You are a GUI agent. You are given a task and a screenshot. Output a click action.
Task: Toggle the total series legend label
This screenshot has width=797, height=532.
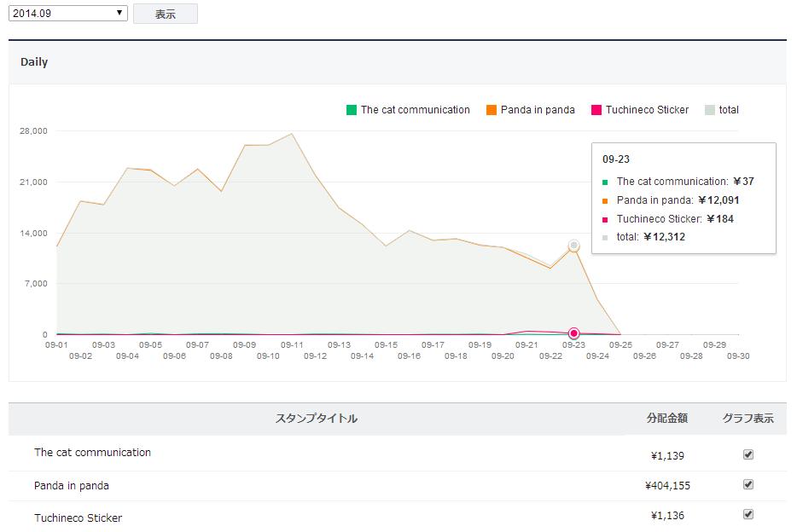click(x=729, y=110)
